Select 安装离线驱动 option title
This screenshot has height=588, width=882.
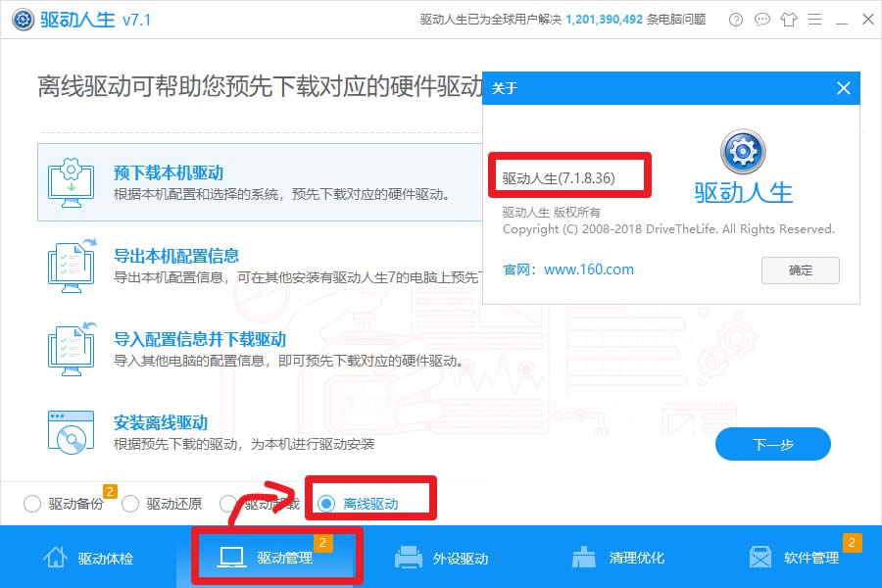tap(161, 422)
